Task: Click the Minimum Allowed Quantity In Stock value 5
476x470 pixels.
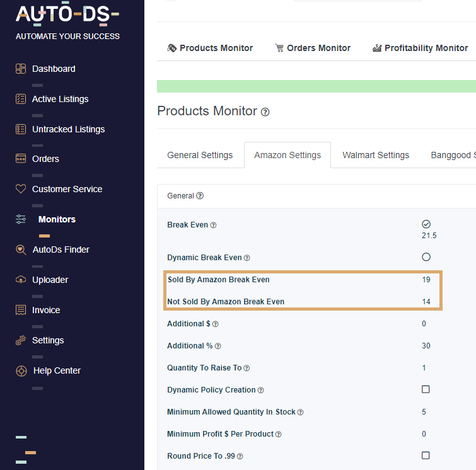Action: [x=424, y=412]
